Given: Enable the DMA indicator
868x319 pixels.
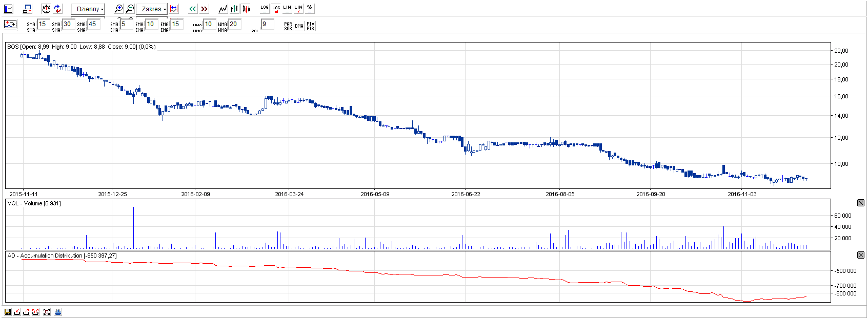Looking at the screenshot, I should point(299,26).
